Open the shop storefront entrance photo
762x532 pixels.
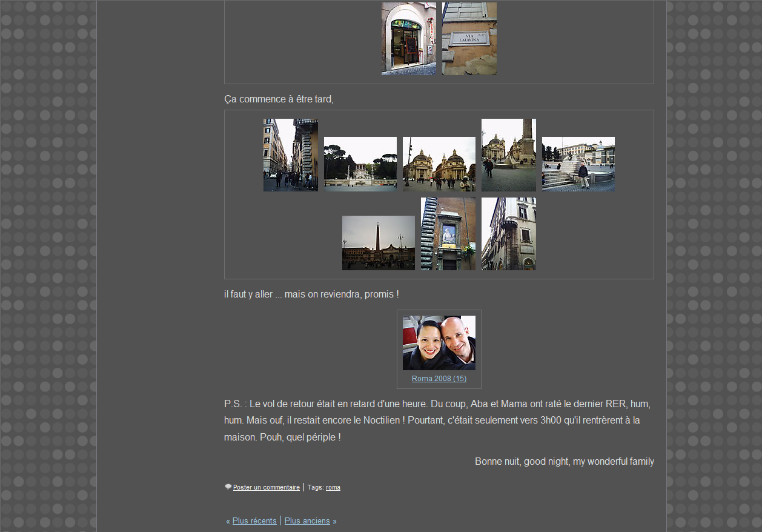click(x=408, y=39)
